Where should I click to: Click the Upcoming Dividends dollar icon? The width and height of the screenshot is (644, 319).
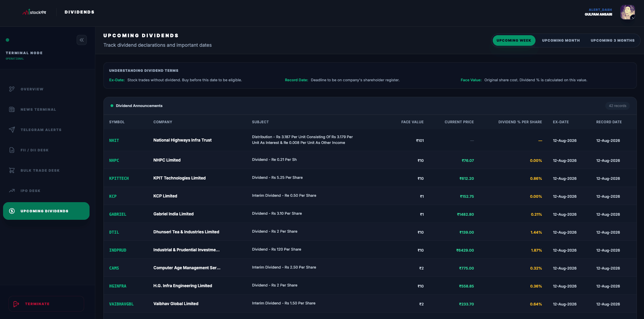click(x=12, y=211)
